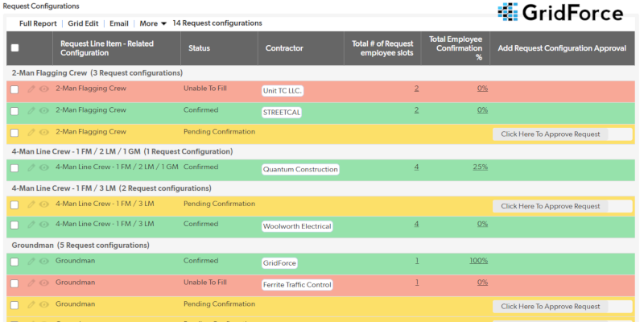Click slot count 4 in Quantum Construction row
Screen dimensions: 644x322
(416, 167)
